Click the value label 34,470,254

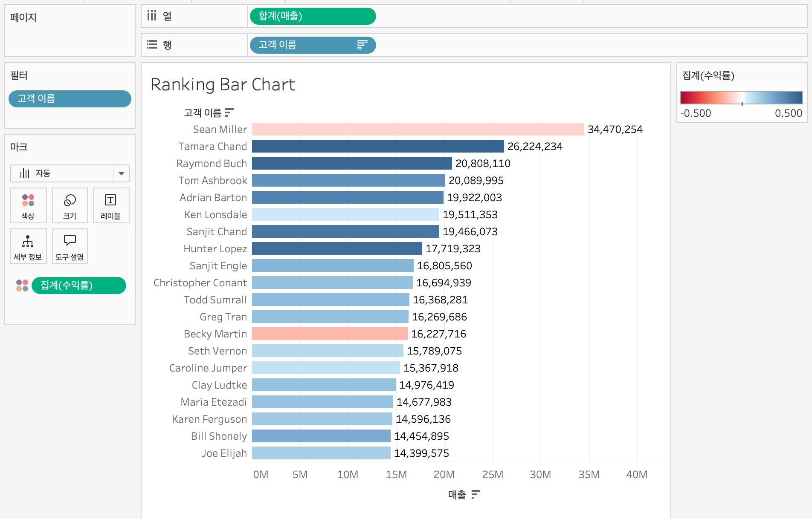[x=615, y=130]
